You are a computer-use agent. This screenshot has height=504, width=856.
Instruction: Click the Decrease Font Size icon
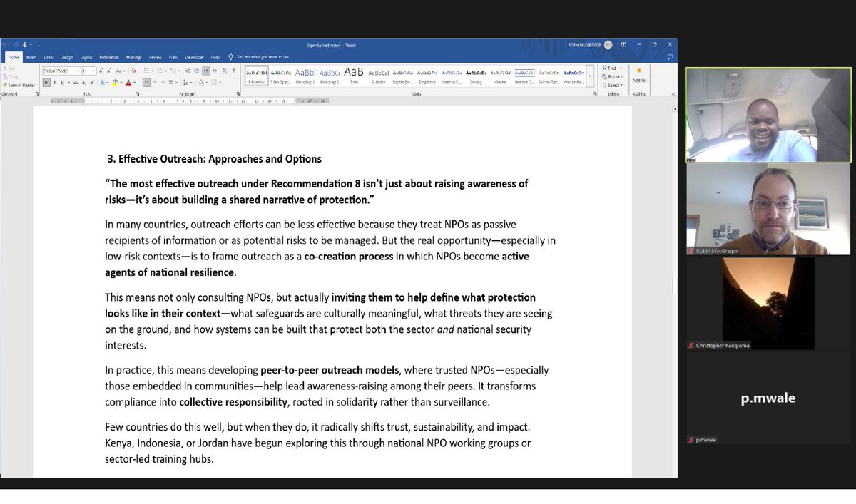pyautogui.click(x=109, y=71)
